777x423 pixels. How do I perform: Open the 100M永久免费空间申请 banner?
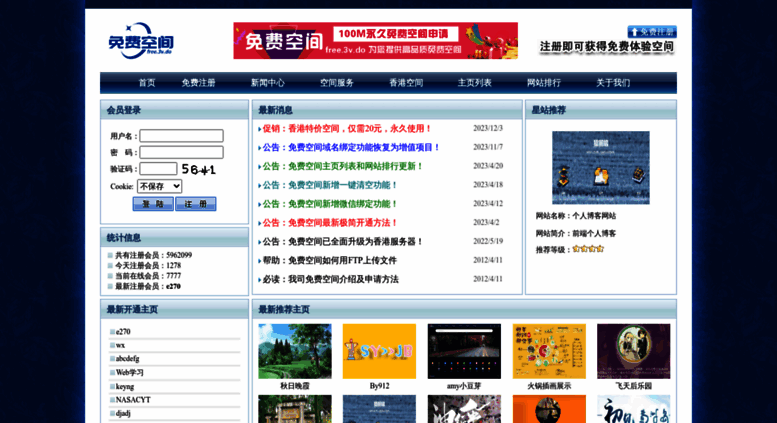click(376, 41)
